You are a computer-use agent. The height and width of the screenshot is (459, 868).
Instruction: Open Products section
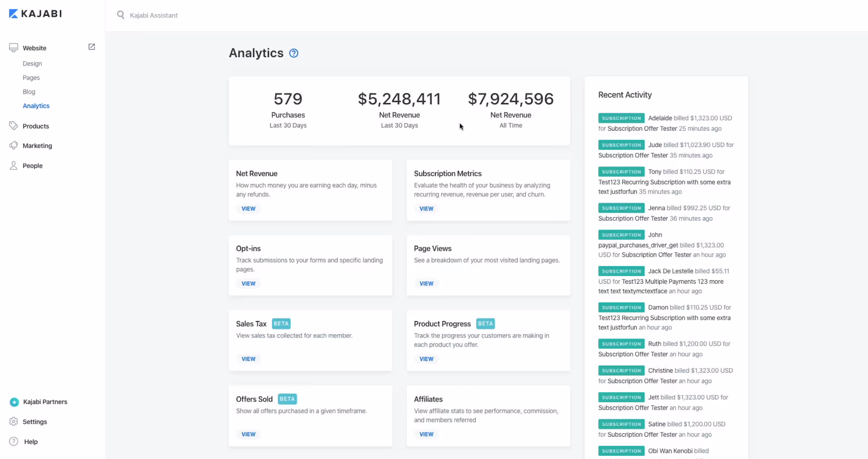click(36, 126)
